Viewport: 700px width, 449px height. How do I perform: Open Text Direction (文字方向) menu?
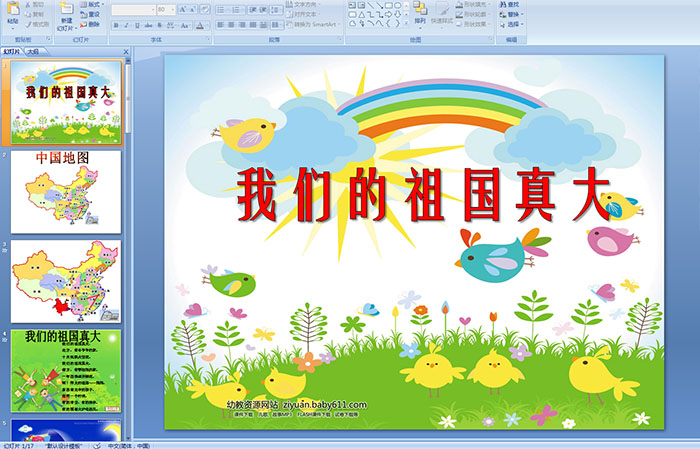[x=305, y=4]
